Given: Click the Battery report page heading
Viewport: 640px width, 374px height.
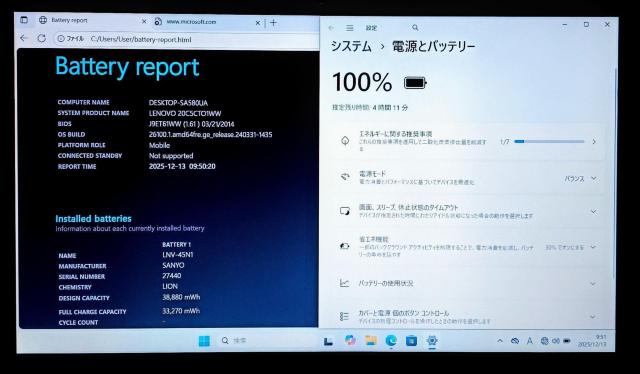Looking at the screenshot, I should [x=127, y=67].
